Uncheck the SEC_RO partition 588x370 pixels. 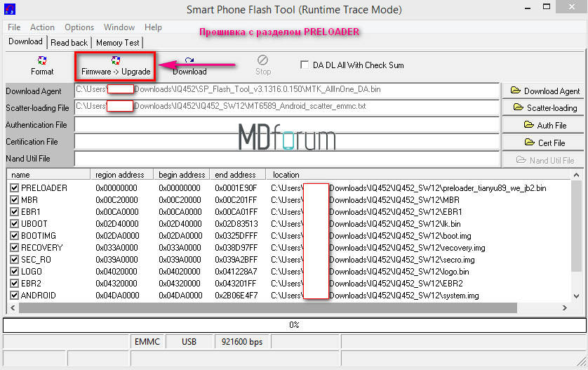coord(14,259)
